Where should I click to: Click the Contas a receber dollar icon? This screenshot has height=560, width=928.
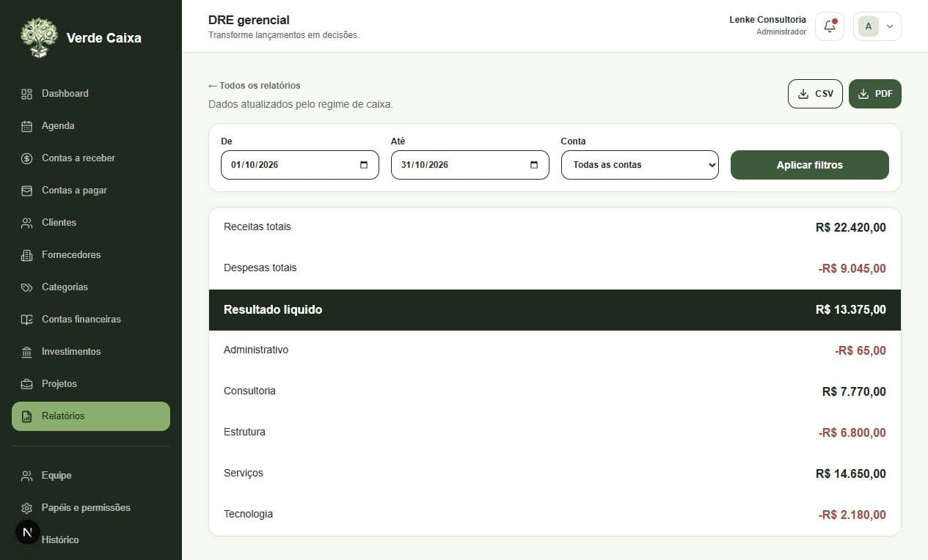(x=27, y=158)
